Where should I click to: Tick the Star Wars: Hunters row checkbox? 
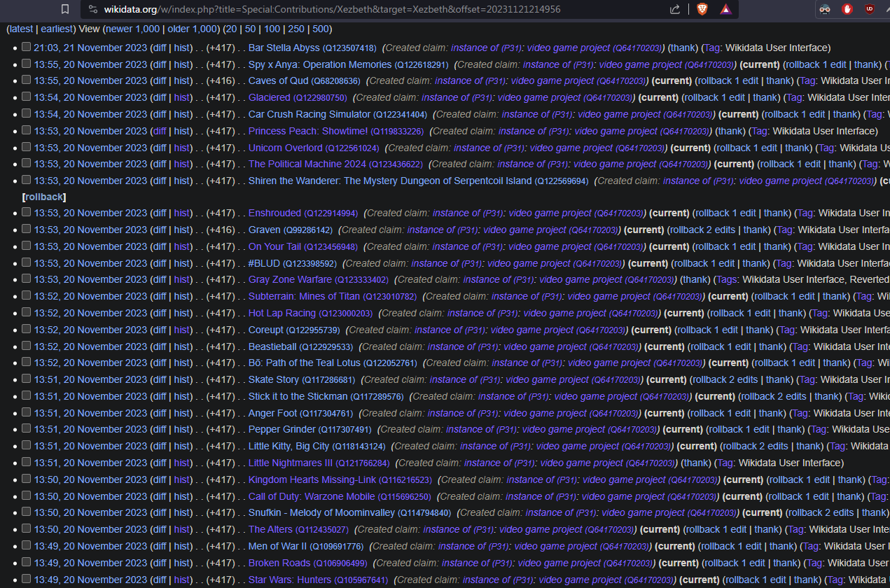click(26, 579)
